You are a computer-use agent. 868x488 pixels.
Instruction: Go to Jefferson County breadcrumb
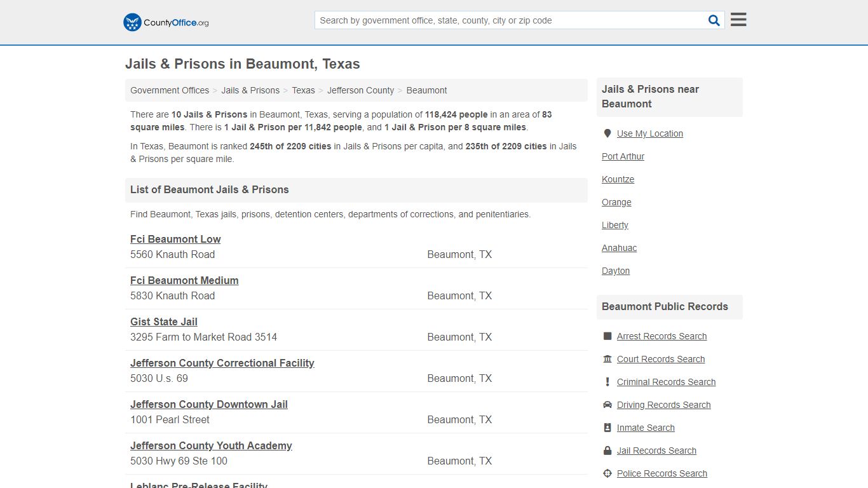pyautogui.click(x=360, y=90)
